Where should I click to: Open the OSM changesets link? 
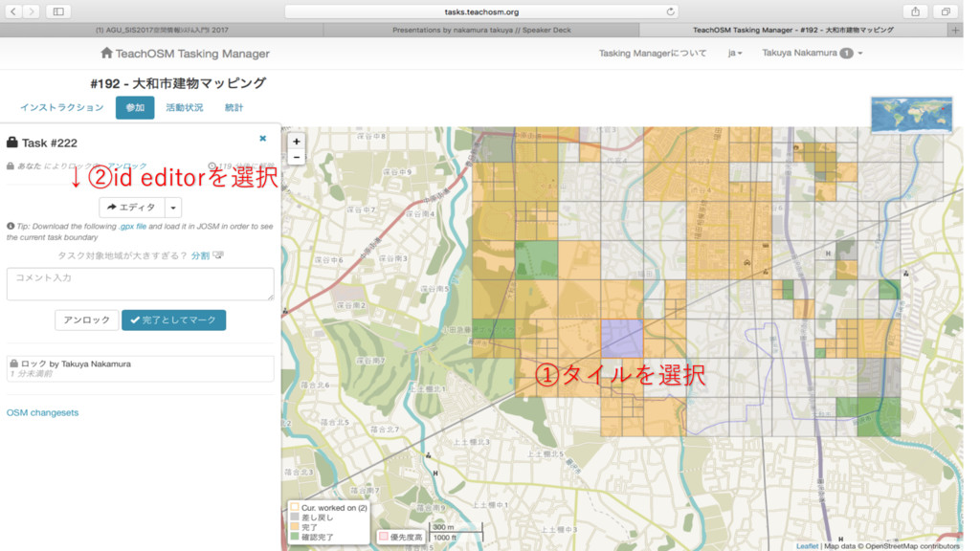pyautogui.click(x=43, y=413)
